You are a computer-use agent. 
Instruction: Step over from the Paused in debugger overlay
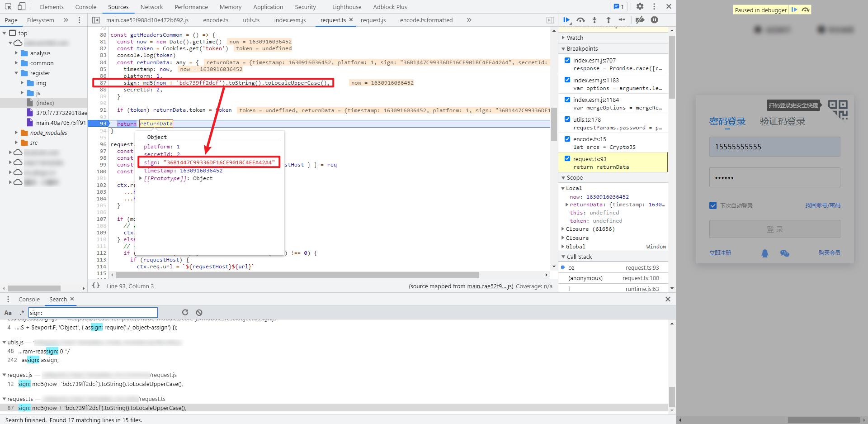[806, 10]
